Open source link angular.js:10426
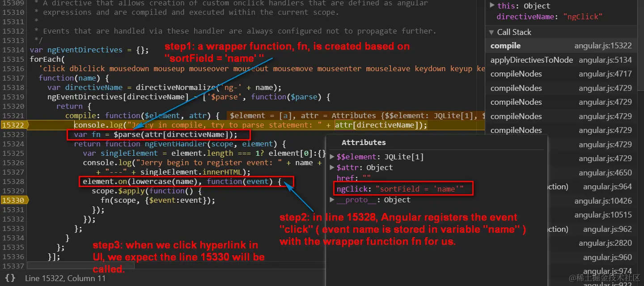 tap(603, 201)
